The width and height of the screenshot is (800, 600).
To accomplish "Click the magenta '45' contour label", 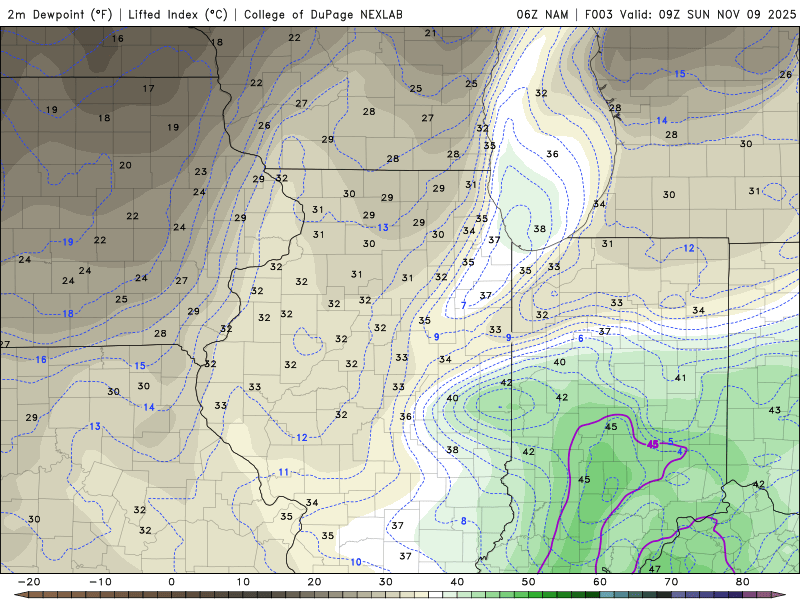I will pyautogui.click(x=653, y=444).
